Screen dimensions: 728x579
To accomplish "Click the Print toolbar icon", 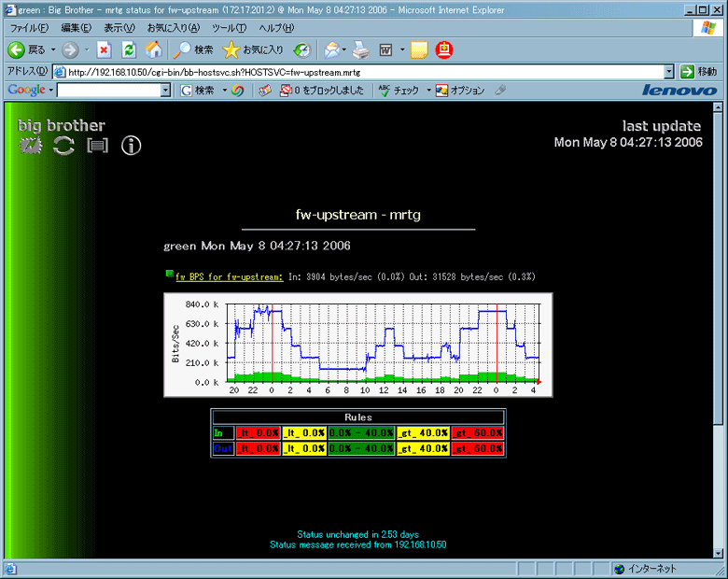I will (360, 49).
